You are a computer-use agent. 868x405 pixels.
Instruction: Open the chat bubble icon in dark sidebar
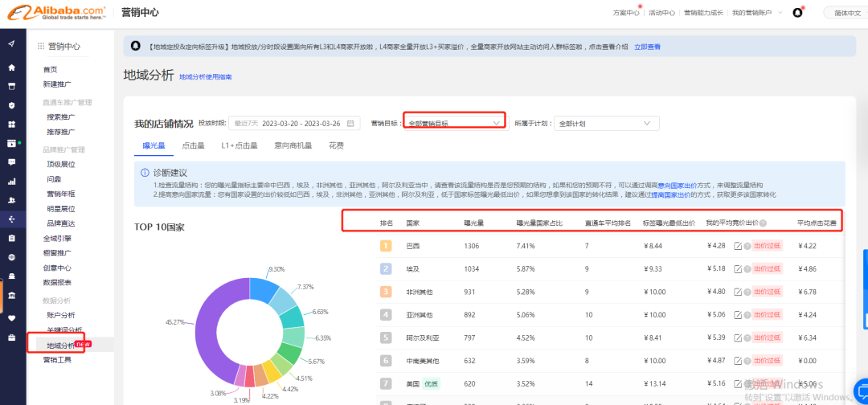[x=11, y=162]
